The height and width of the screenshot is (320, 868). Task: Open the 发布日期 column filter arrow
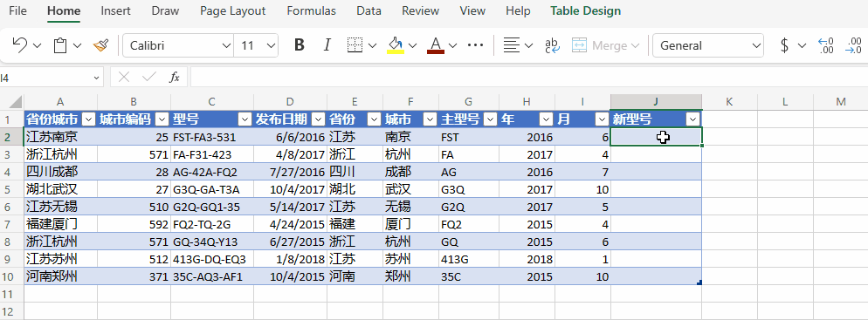click(x=319, y=119)
